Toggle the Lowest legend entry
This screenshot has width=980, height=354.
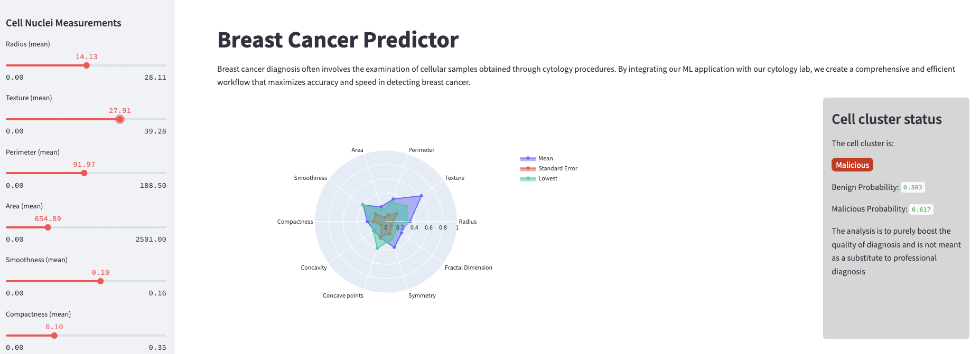(x=547, y=178)
